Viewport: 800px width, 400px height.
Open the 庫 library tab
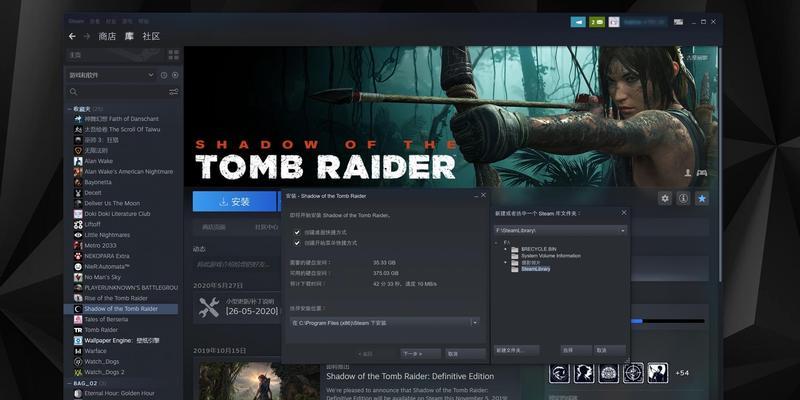click(130, 36)
